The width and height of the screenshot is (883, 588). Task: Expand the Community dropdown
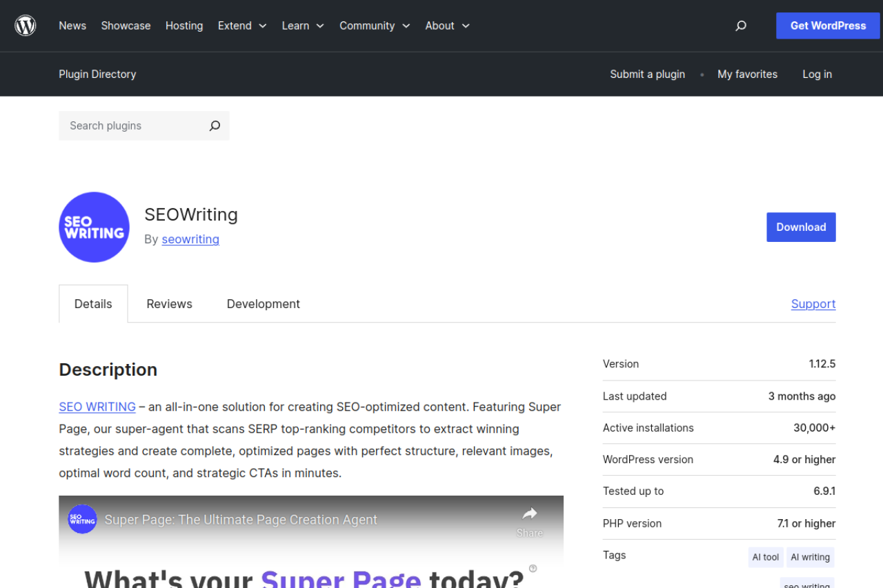coord(374,26)
